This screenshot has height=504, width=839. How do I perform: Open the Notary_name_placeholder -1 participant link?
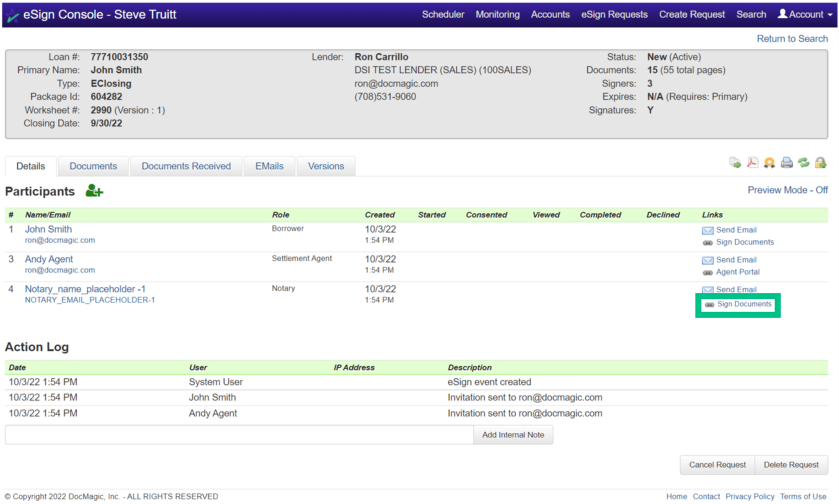(x=85, y=289)
